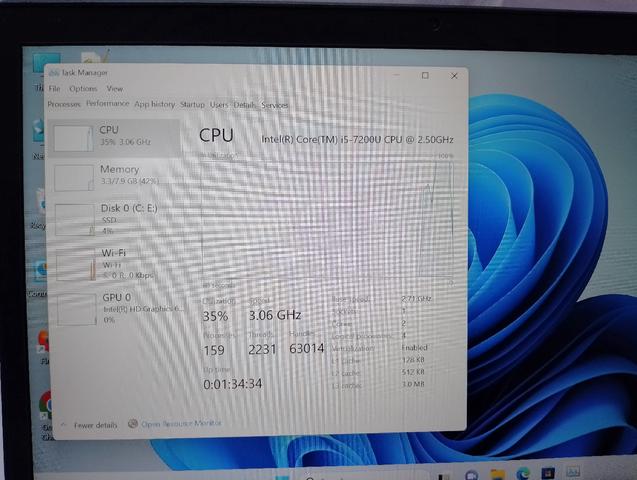This screenshot has height=480, width=637.
Task: Open the View menu
Action: click(x=115, y=89)
